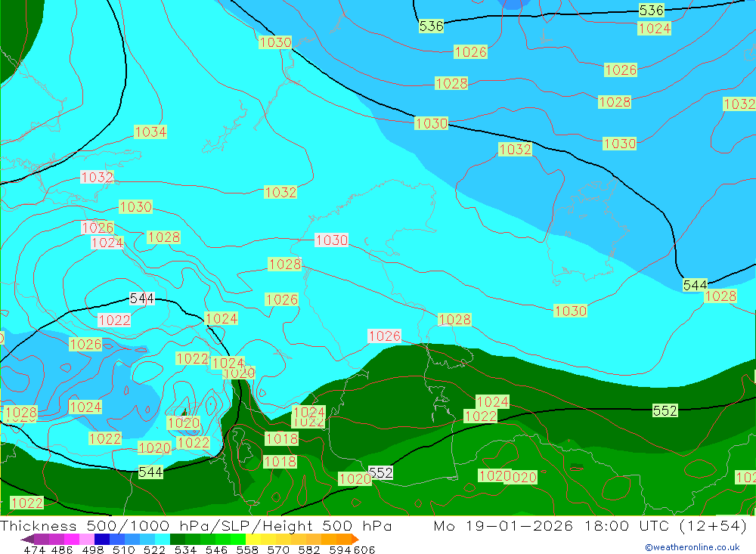Click the white-background 1030 isobar label
Screen dimensions: 756x554
click(x=332, y=240)
